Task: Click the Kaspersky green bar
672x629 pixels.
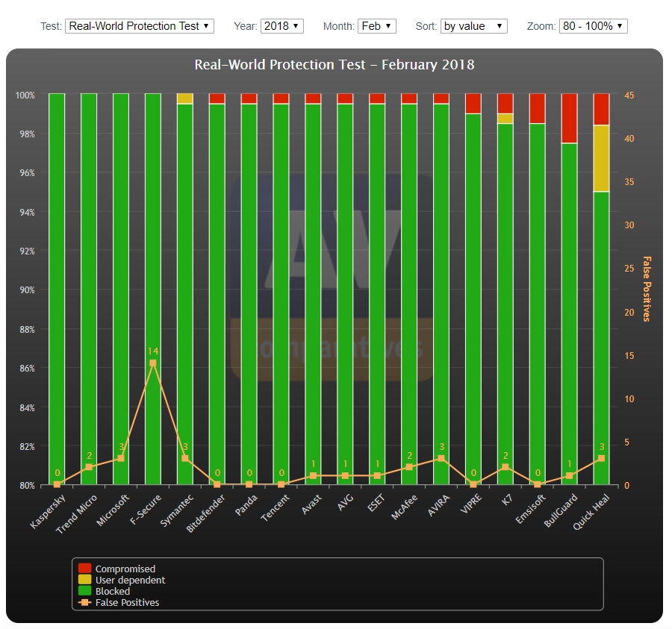Action: tap(57, 289)
